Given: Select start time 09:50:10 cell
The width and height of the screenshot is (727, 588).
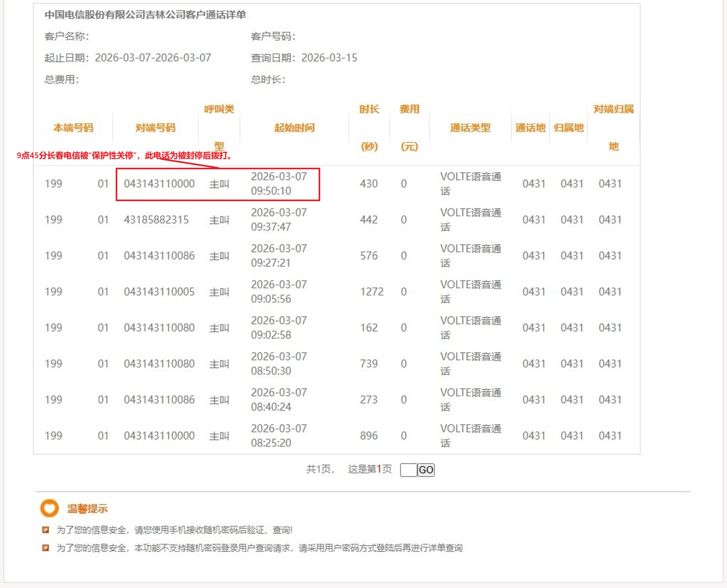Looking at the screenshot, I should [x=279, y=184].
